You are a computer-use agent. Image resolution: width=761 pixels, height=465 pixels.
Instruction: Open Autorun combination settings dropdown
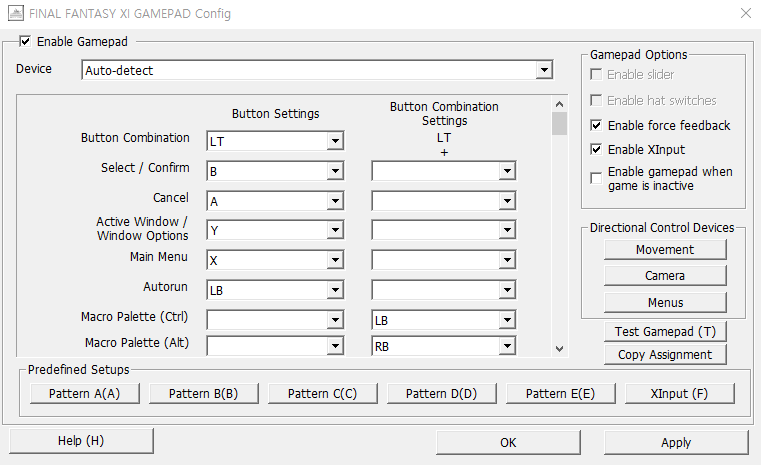444,290
